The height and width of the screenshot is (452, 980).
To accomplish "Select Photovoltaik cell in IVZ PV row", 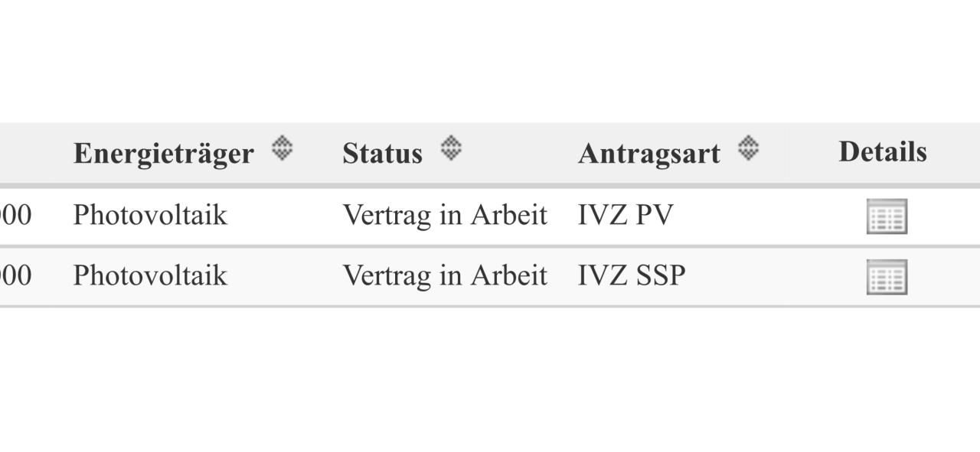I will point(150,216).
